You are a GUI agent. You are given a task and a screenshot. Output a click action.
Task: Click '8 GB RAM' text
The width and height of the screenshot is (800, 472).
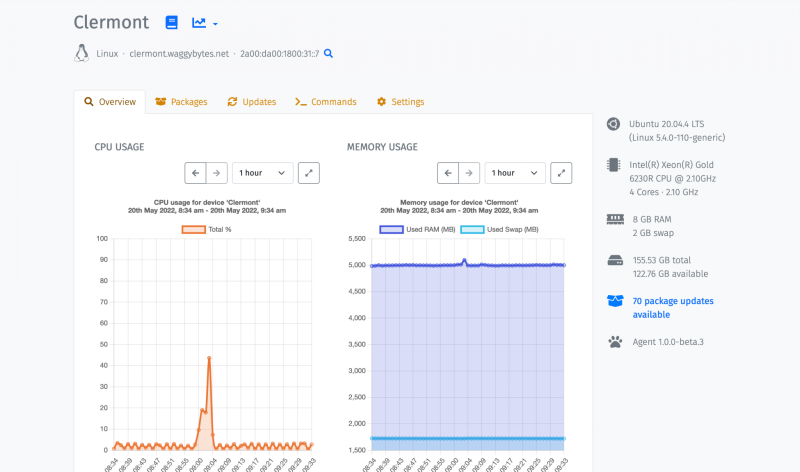pyautogui.click(x=652, y=219)
